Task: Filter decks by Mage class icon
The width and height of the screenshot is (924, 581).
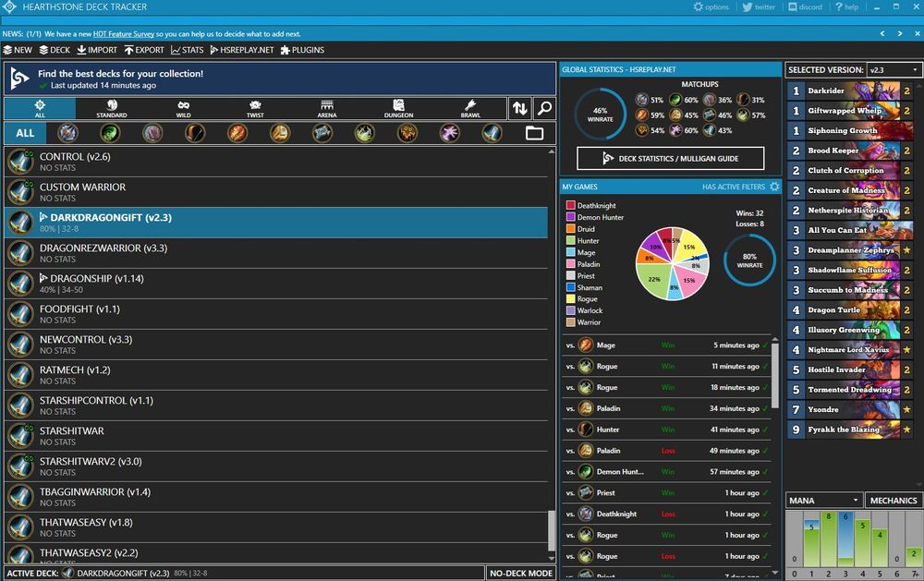Action: coord(237,133)
